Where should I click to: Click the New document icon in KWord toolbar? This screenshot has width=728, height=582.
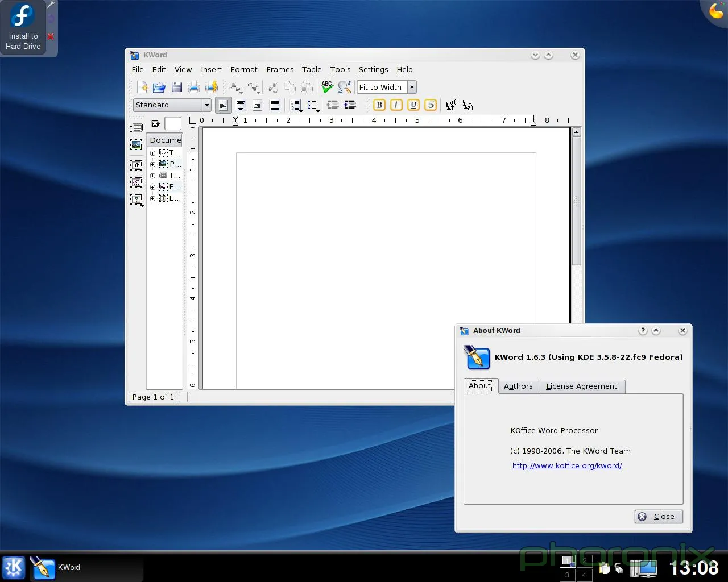point(142,87)
